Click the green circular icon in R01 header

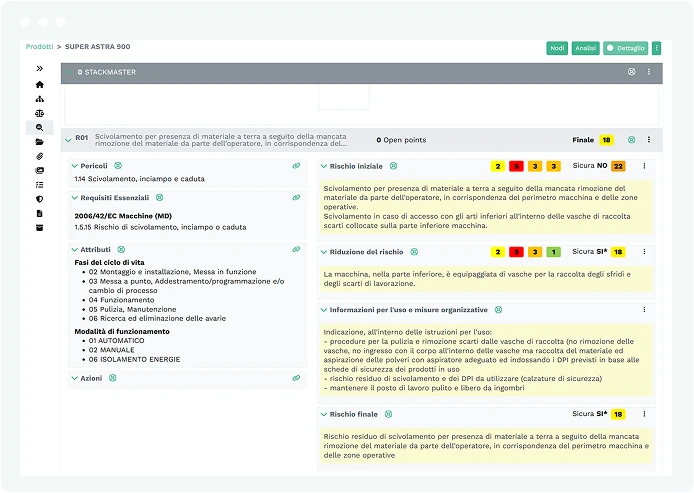click(632, 140)
